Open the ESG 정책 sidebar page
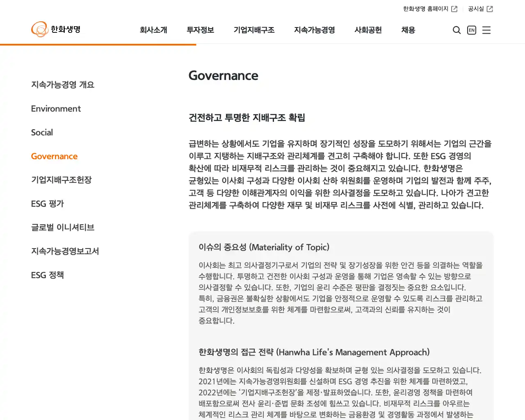The width and height of the screenshot is (525, 420). (x=47, y=275)
